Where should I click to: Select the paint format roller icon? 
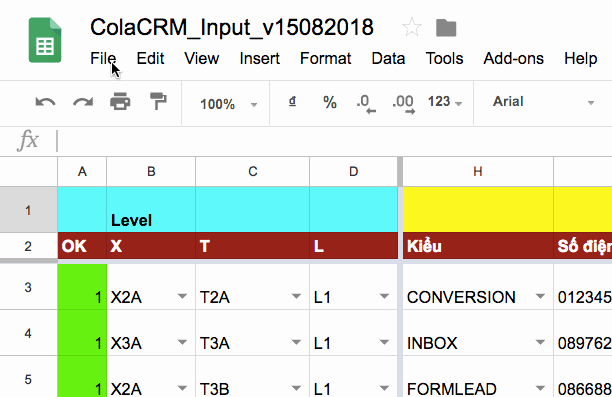tap(158, 101)
